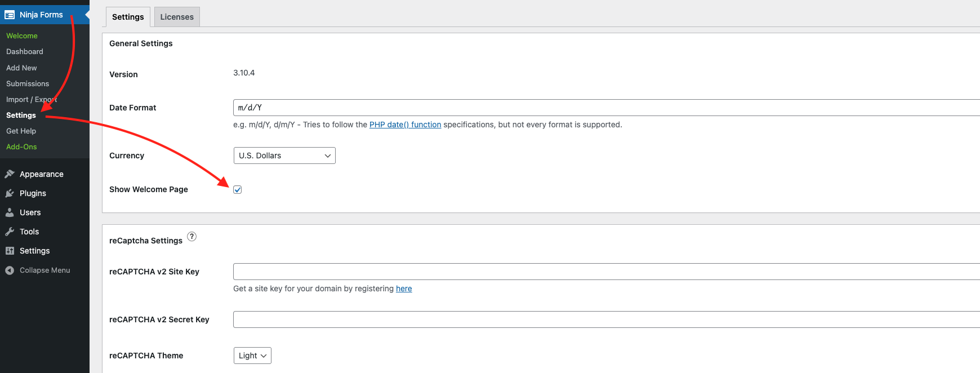Click the Currency label
The height and width of the screenshot is (373, 980).
pos(127,156)
